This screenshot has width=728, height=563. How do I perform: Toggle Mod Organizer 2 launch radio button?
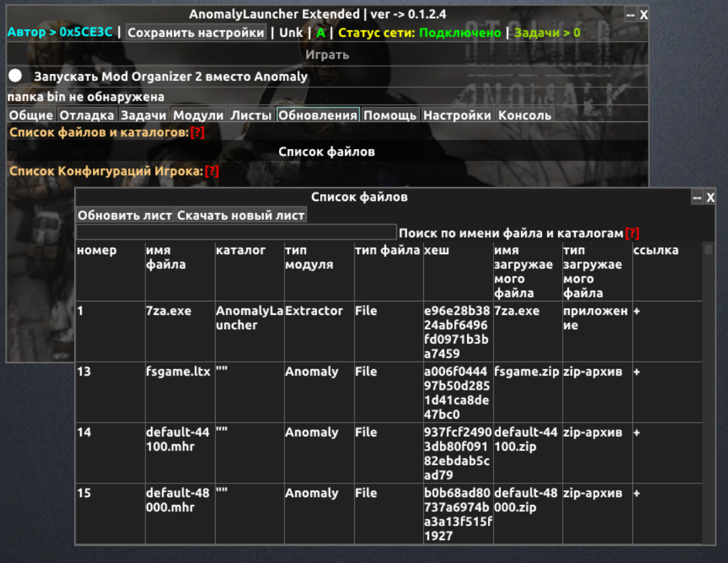coord(16,76)
